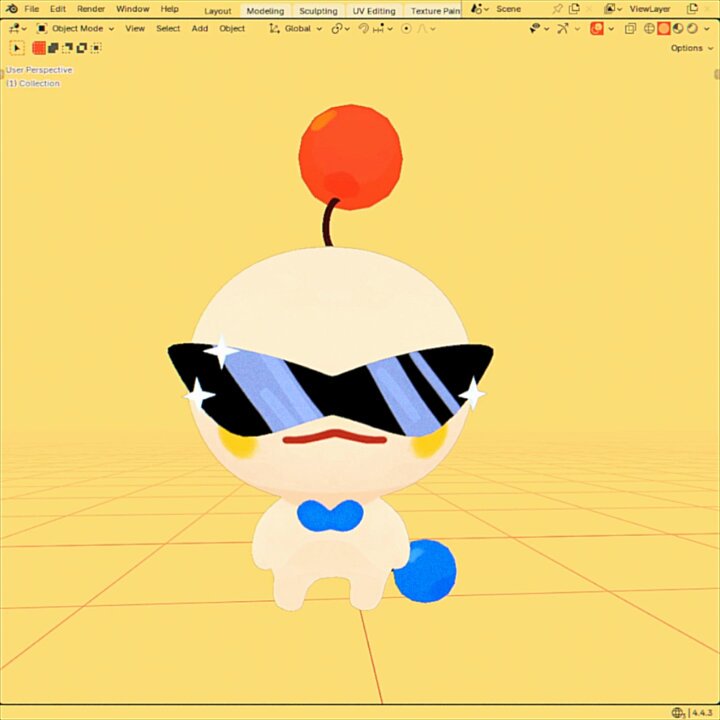Toggle snapping magnet icon

coord(363,28)
